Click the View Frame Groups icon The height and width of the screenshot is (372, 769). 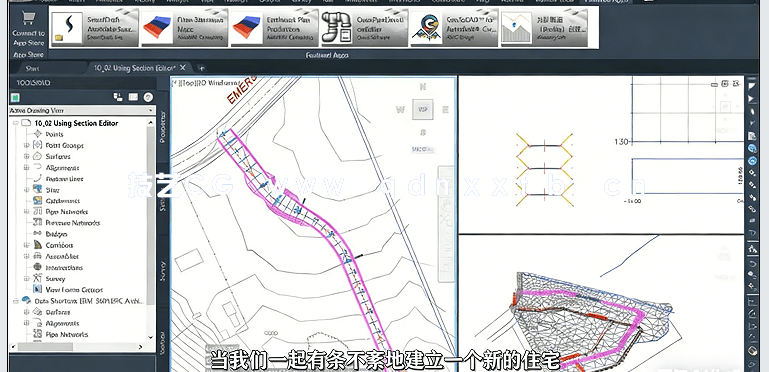[38, 289]
